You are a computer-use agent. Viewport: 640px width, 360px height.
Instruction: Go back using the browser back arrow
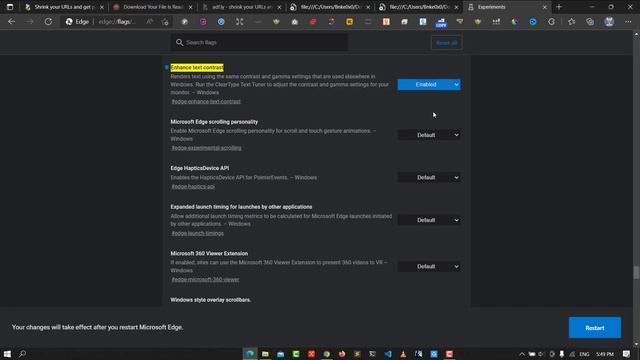point(11,22)
